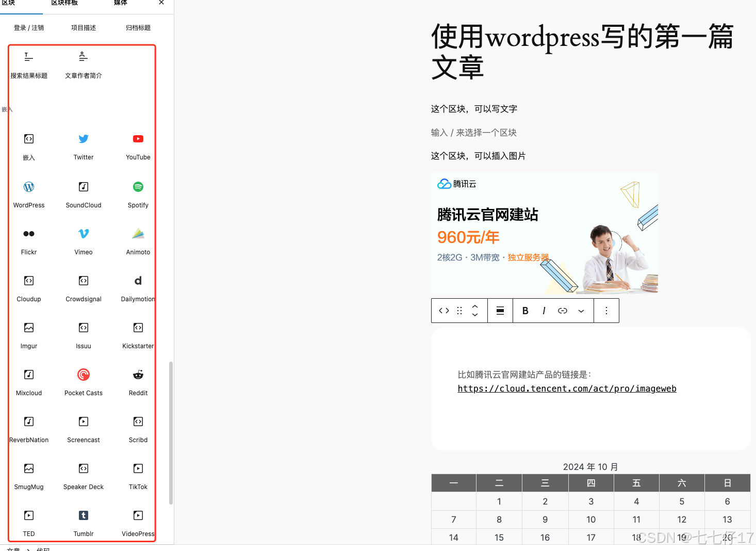Click the text 比如腾讯云官网建站产品的链接是

pyautogui.click(x=524, y=375)
